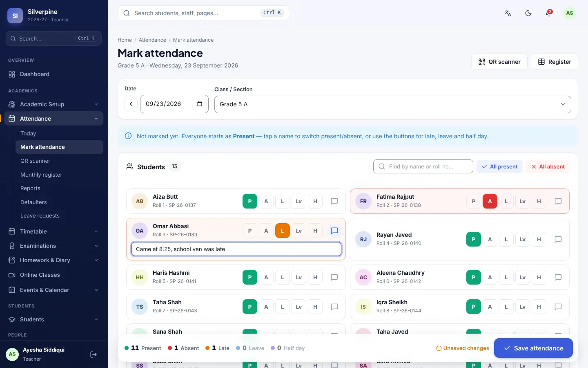This screenshot has width=588, height=368.
Task: Click the Save attendance button
Action: (x=533, y=348)
